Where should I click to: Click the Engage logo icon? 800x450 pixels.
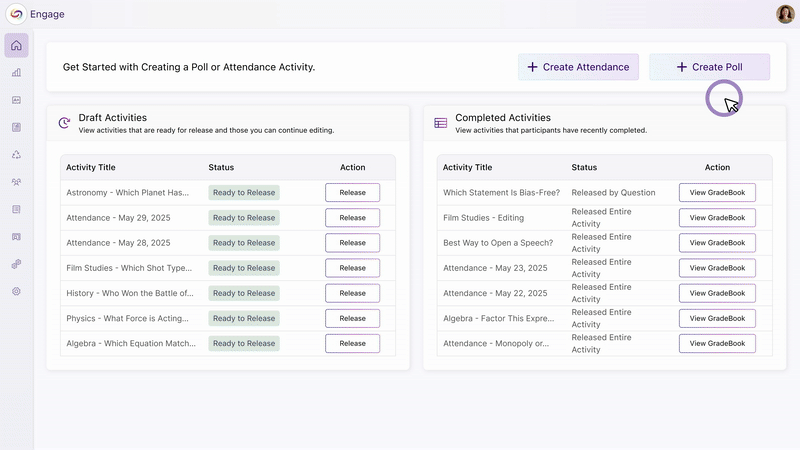(x=16, y=13)
